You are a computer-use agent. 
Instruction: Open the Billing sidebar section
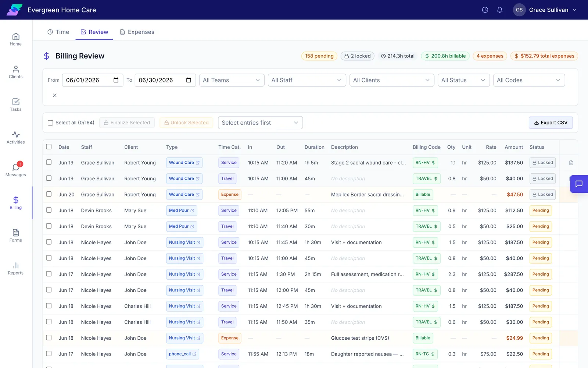(16, 203)
